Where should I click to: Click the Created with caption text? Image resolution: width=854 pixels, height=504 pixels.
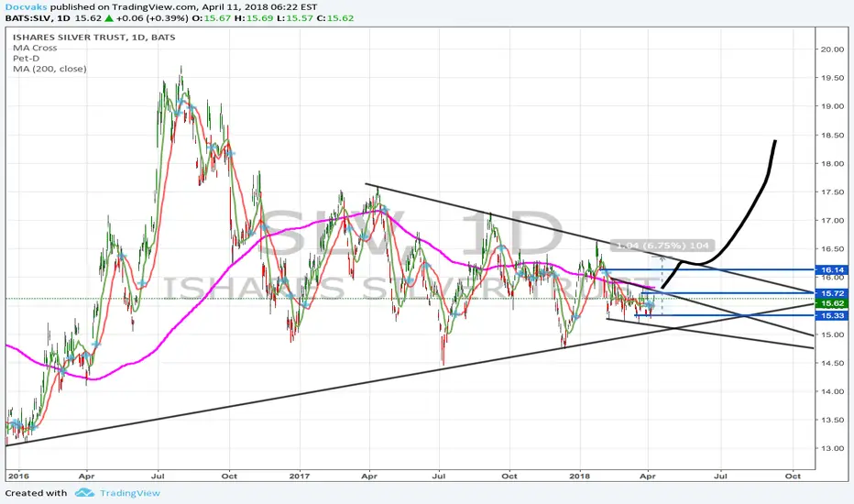click(x=36, y=493)
